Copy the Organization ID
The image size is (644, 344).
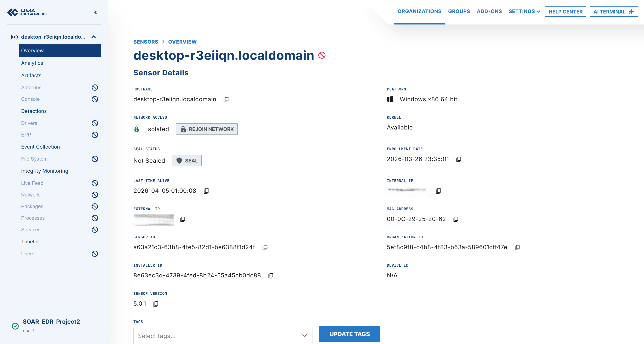pyautogui.click(x=517, y=247)
